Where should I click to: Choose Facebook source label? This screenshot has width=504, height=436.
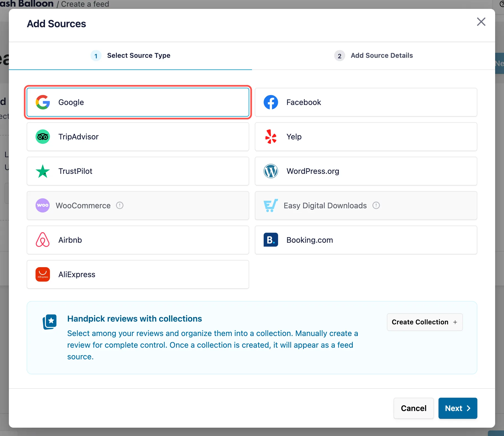click(x=304, y=102)
